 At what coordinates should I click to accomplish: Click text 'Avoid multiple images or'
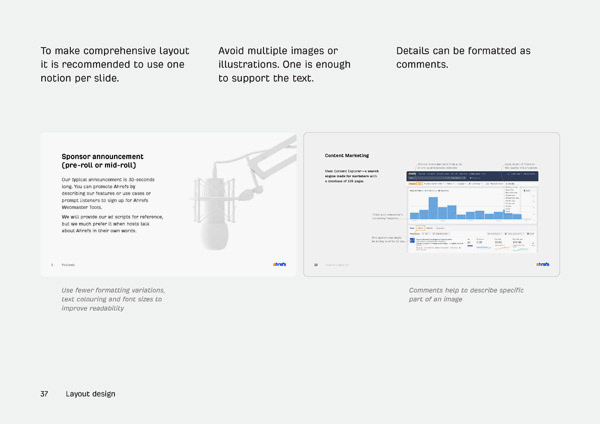278,51
